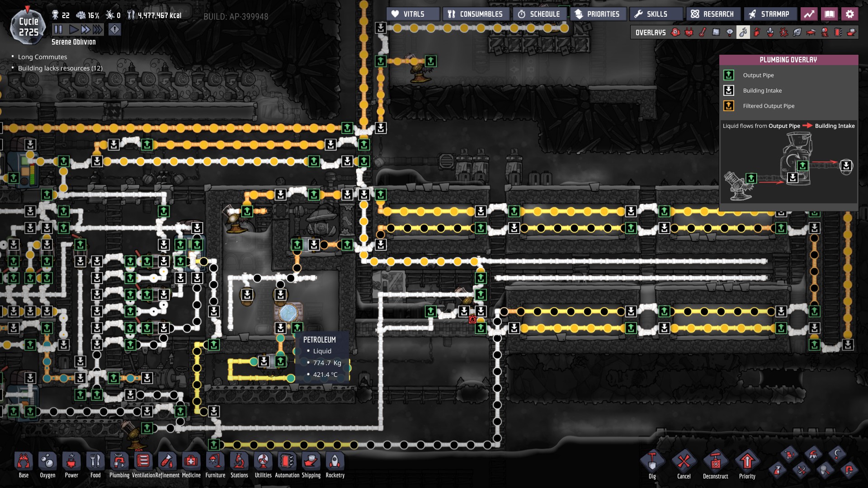
Task: Turn off the active Plumbing overlay
Action: [743, 33]
